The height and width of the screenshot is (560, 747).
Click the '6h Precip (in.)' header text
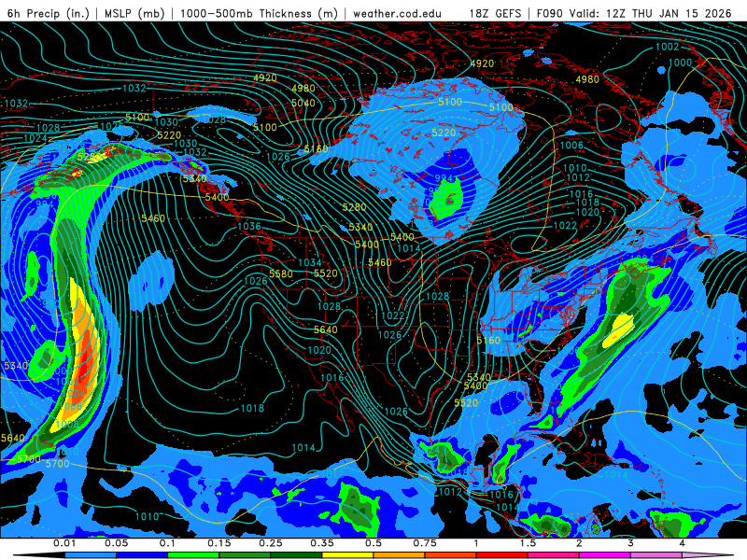pos(49,13)
